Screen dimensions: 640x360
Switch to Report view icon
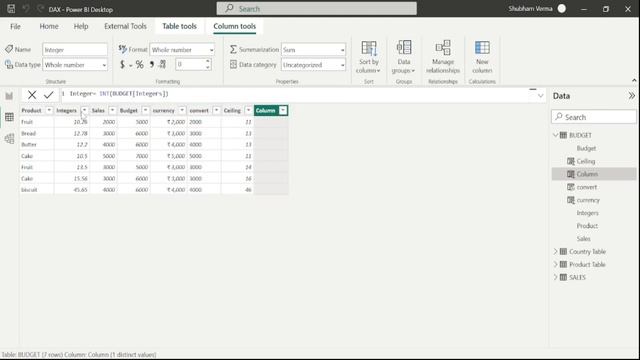(9, 96)
